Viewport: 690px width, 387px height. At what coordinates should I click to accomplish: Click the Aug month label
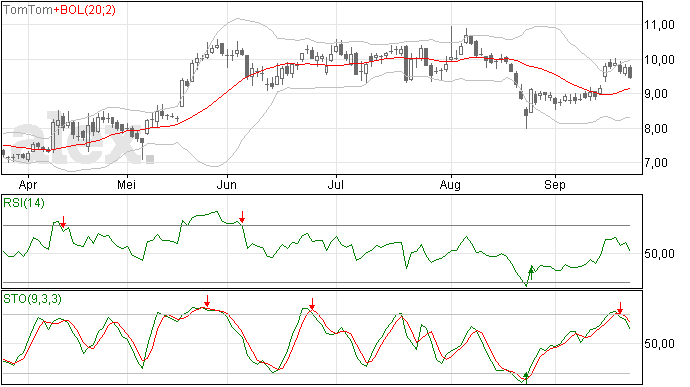click(x=450, y=185)
